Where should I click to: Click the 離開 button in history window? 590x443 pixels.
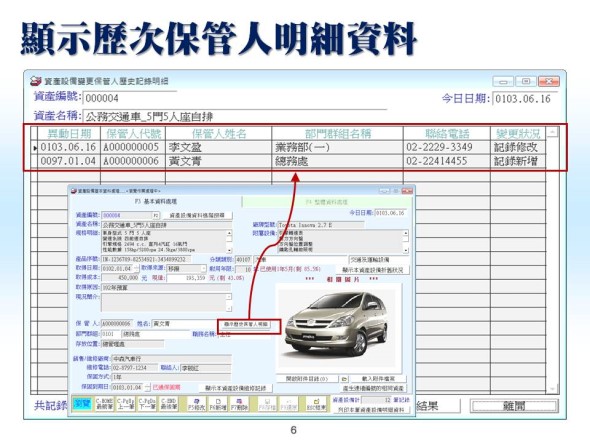point(514,406)
